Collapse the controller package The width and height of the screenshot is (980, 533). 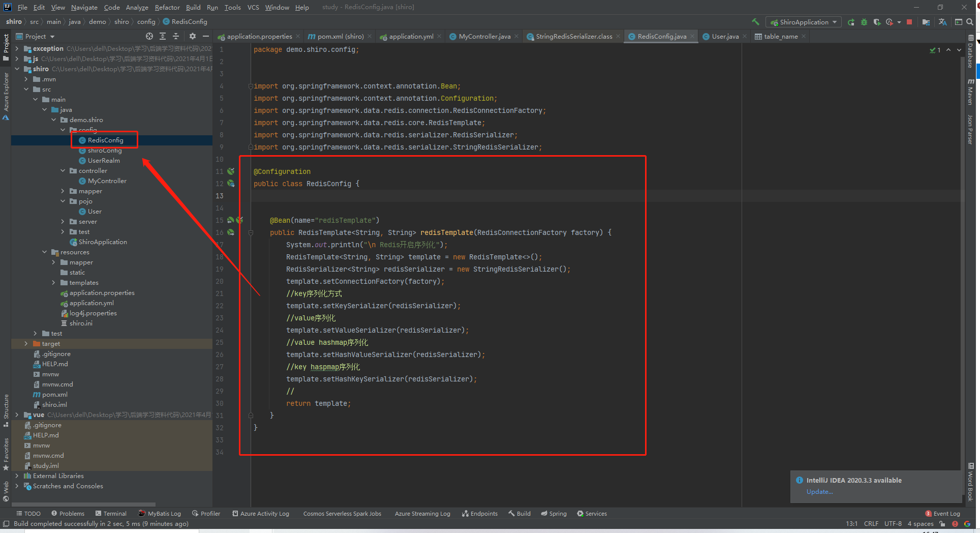click(x=63, y=171)
